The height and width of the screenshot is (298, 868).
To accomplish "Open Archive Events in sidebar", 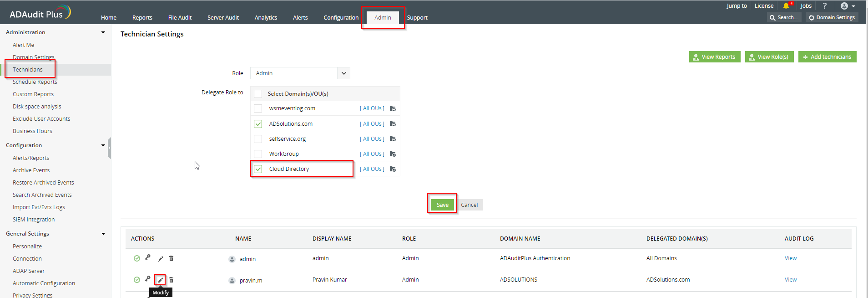I will point(31,170).
